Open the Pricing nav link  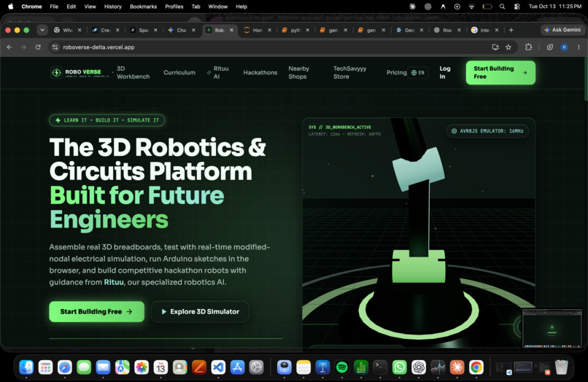[x=396, y=72]
